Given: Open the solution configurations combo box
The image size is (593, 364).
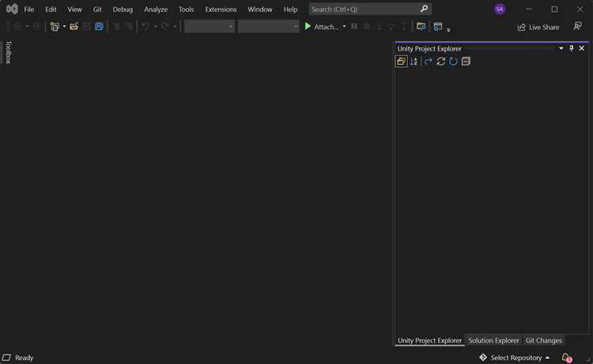Looking at the screenshot, I should [x=210, y=26].
